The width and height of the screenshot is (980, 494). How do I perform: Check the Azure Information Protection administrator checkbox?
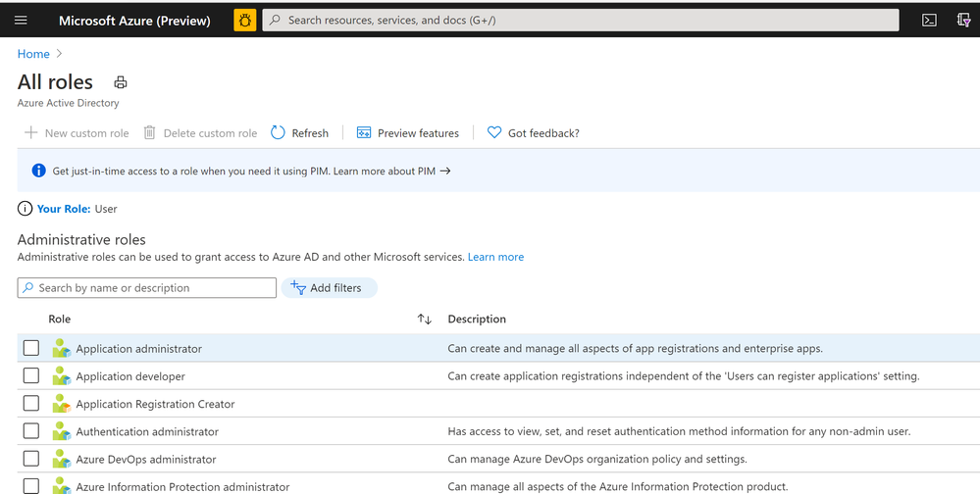pyautogui.click(x=31, y=485)
